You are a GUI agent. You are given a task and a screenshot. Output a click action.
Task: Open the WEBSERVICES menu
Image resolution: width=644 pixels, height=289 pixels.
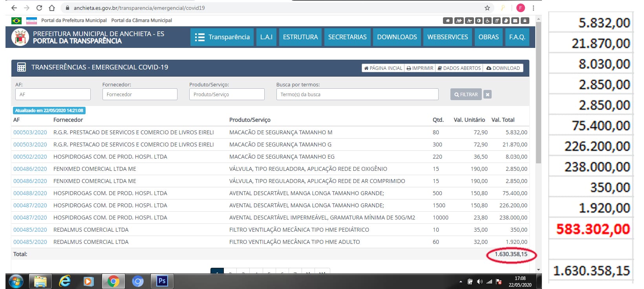[x=448, y=37]
